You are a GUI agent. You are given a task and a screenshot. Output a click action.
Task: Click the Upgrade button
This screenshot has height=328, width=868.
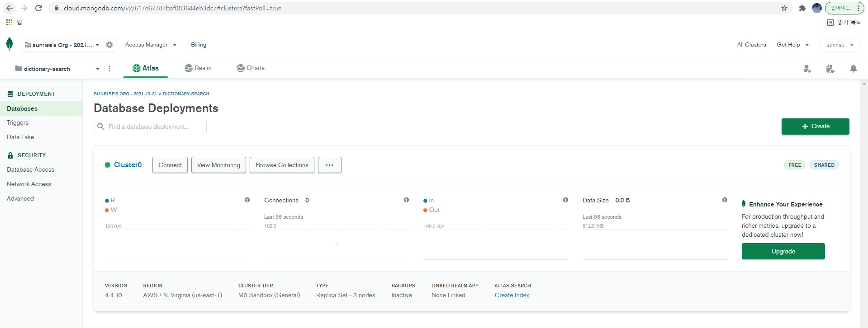pos(783,251)
